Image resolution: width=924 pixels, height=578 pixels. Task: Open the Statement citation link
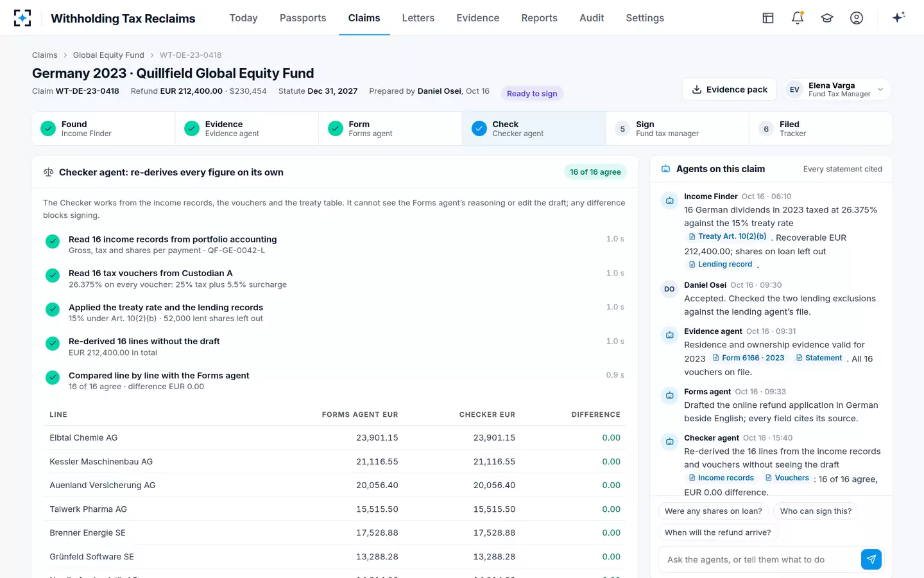point(819,358)
